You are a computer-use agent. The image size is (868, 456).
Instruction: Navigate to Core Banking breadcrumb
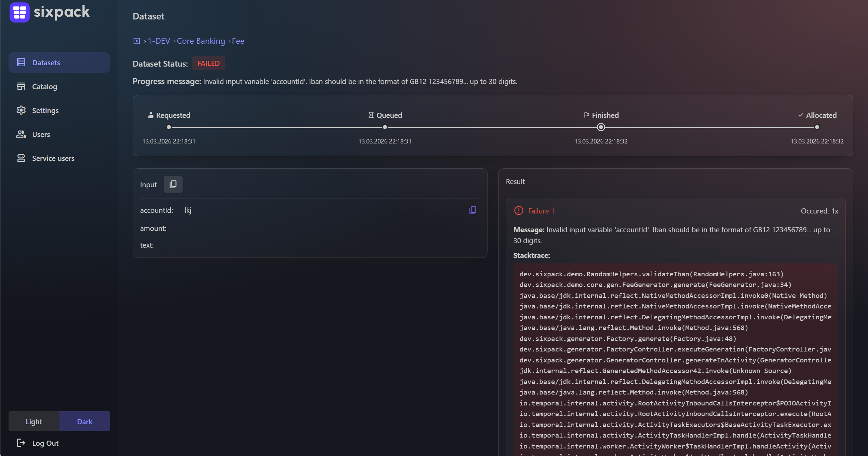[x=201, y=41]
